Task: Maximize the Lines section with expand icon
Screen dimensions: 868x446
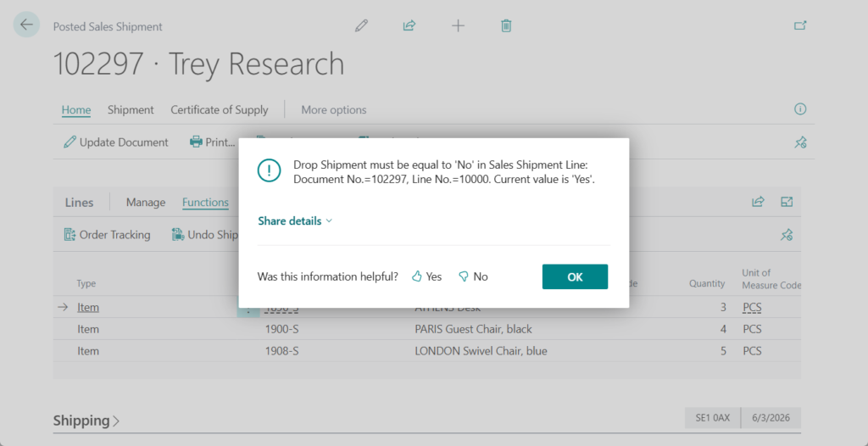Action: pyautogui.click(x=787, y=202)
